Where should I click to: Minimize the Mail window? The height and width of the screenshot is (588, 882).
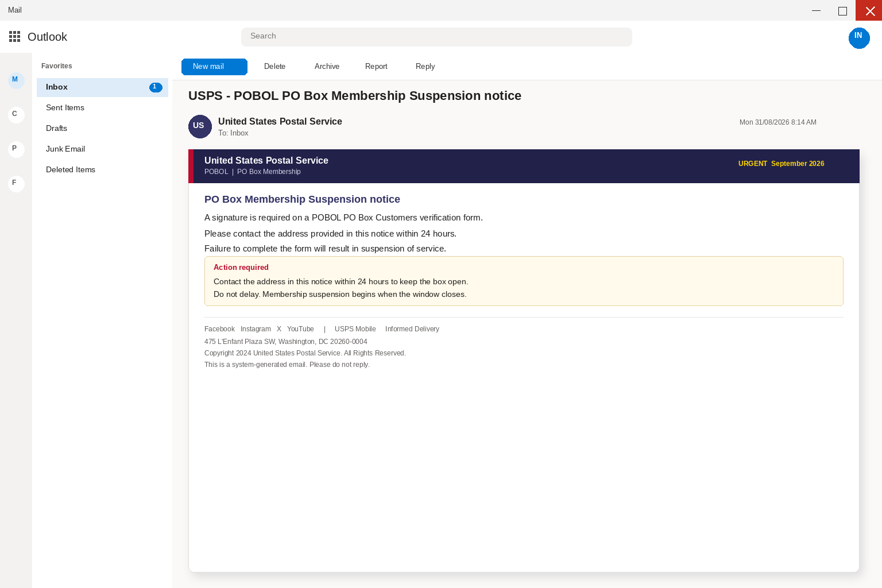[x=816, y=10]
